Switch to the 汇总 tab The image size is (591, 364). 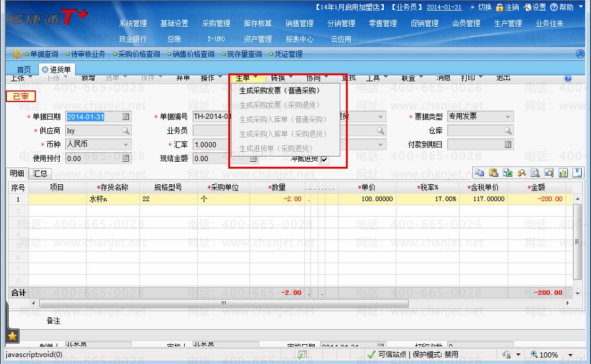coord(40,174)
